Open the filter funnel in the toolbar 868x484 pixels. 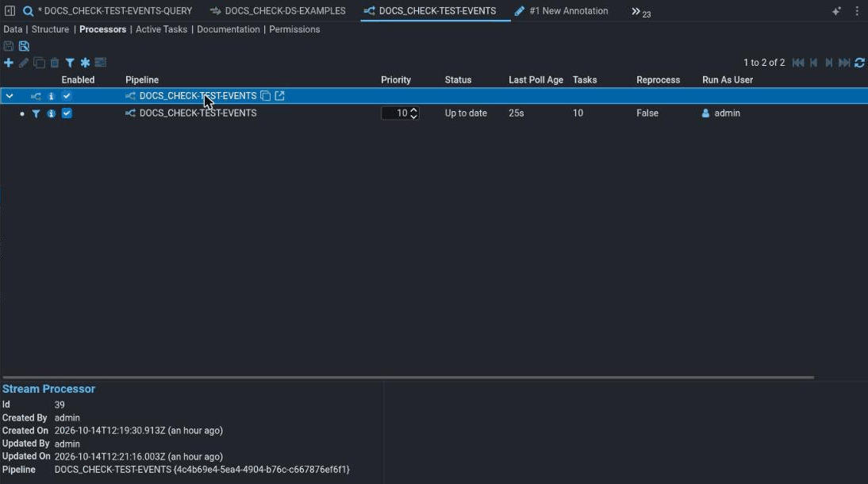pyautogui.click(x=70, y=63)
